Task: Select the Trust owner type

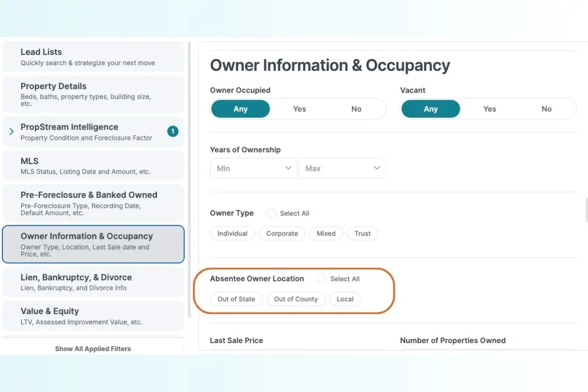Action: 362,233
